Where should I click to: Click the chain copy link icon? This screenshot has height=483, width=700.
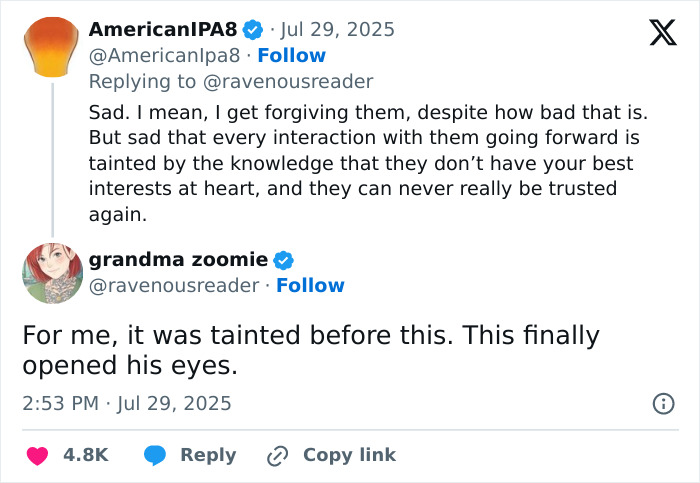click(277, 455)
